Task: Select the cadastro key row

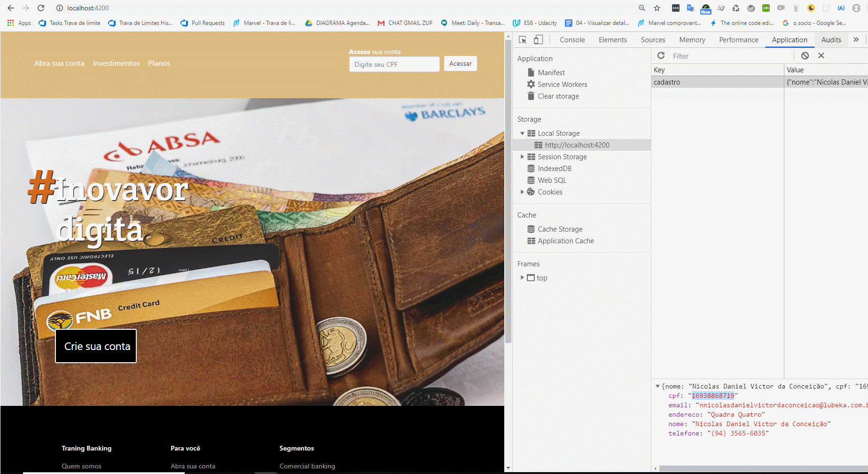Action: [759, 82]
